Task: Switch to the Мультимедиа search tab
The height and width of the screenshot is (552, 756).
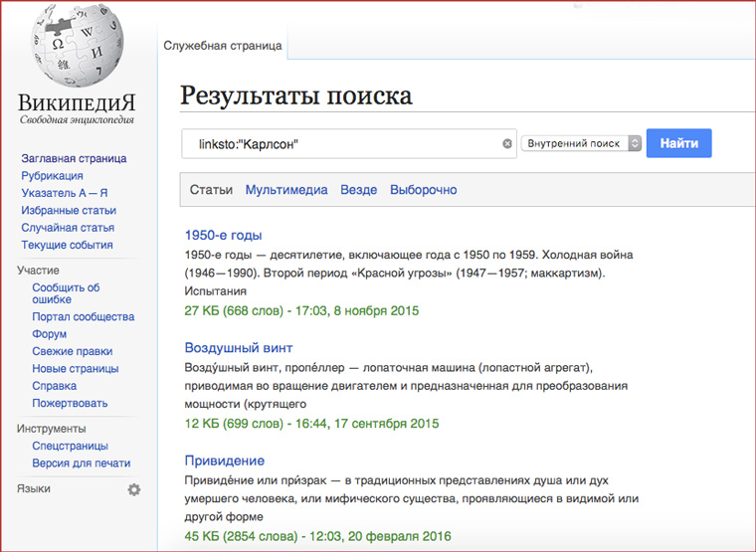Action: click(x=286, y=190)
